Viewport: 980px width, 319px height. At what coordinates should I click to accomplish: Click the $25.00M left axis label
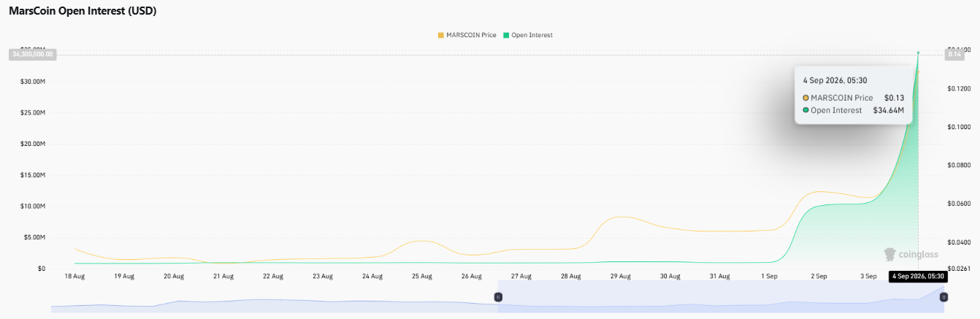(33, 113)
